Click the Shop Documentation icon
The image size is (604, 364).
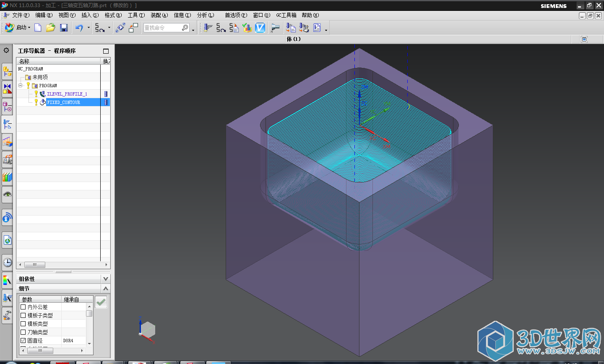point(317,28)
